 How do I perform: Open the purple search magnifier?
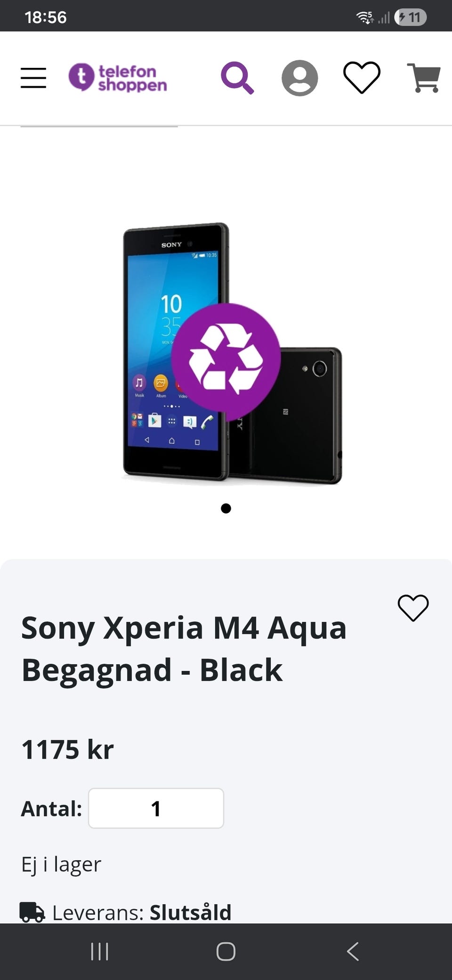tap(237, 78)
